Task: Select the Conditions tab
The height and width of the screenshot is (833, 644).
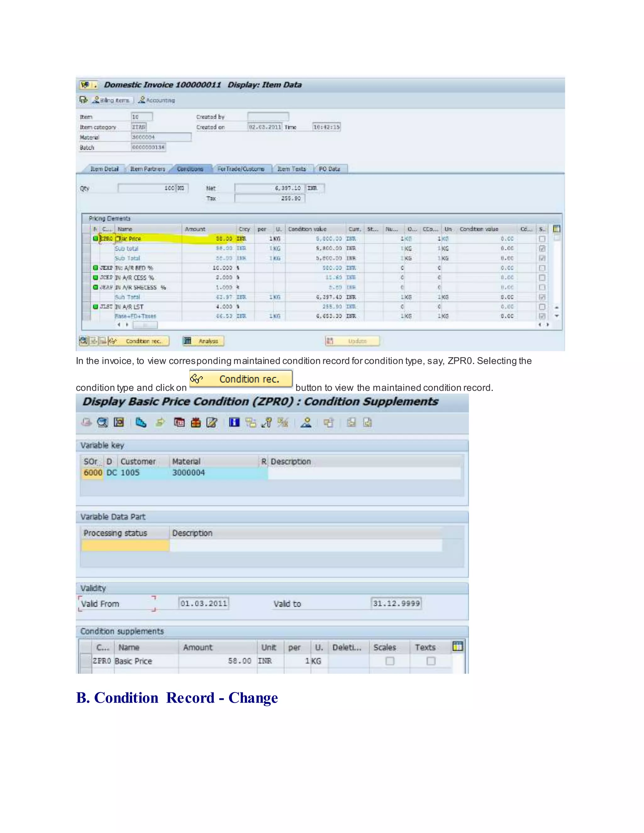Action: pyautogui.click(x=190, y=168)
